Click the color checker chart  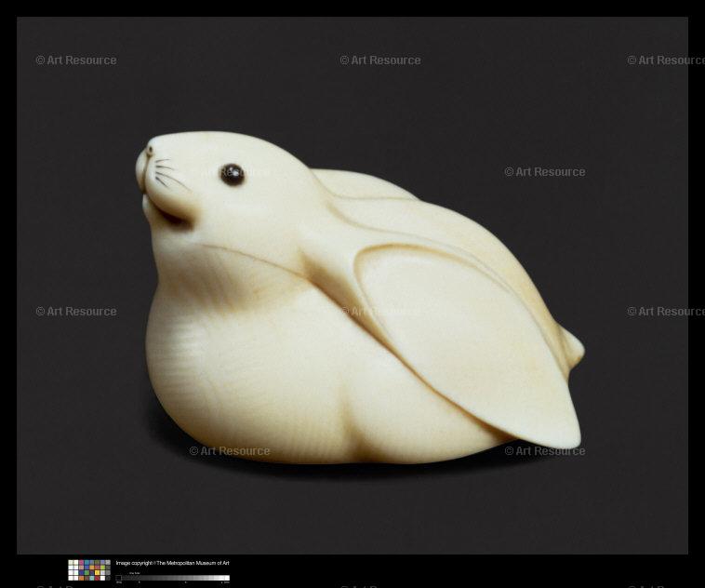click(x=89, y=570)
